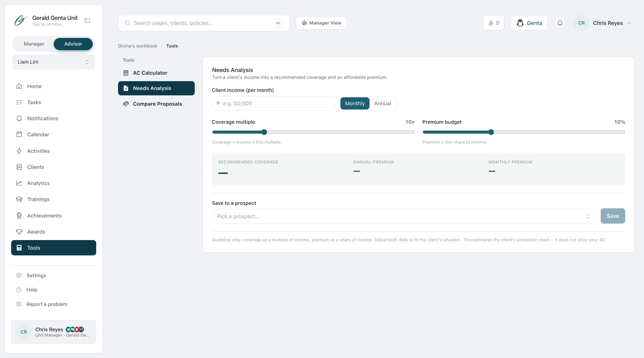Open Analytics from sidebar
Screen dimensions: 644x358
(53, 183)
